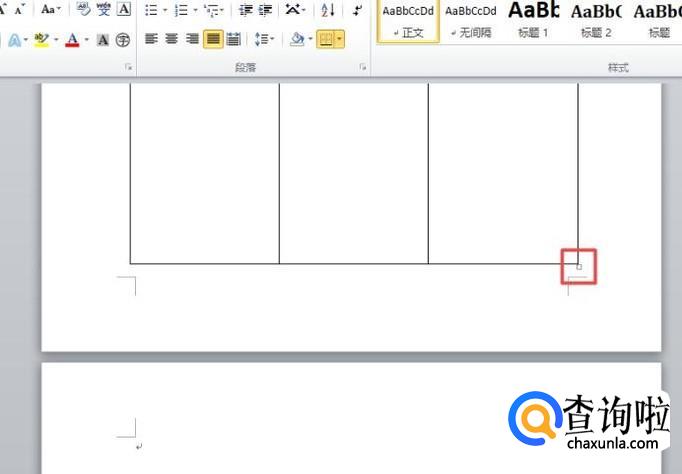
Task: Expand the bullets dropdown arrow
Action: click(165, 10)
